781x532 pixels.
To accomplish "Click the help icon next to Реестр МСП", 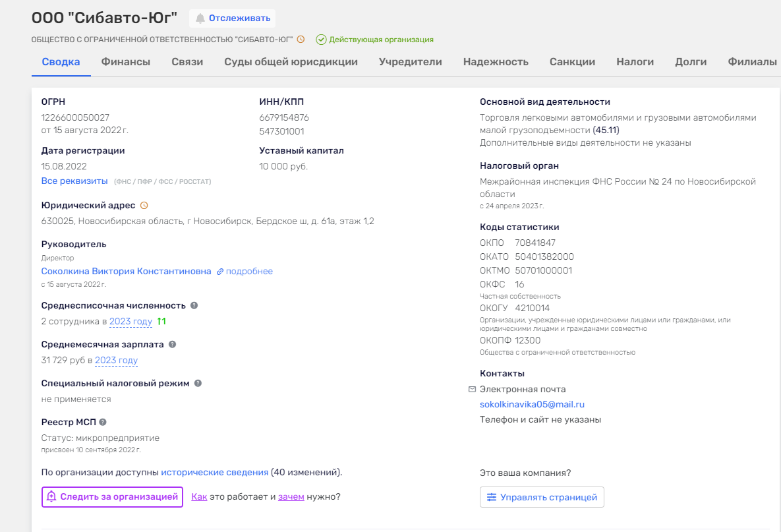I will click(103, 422).
